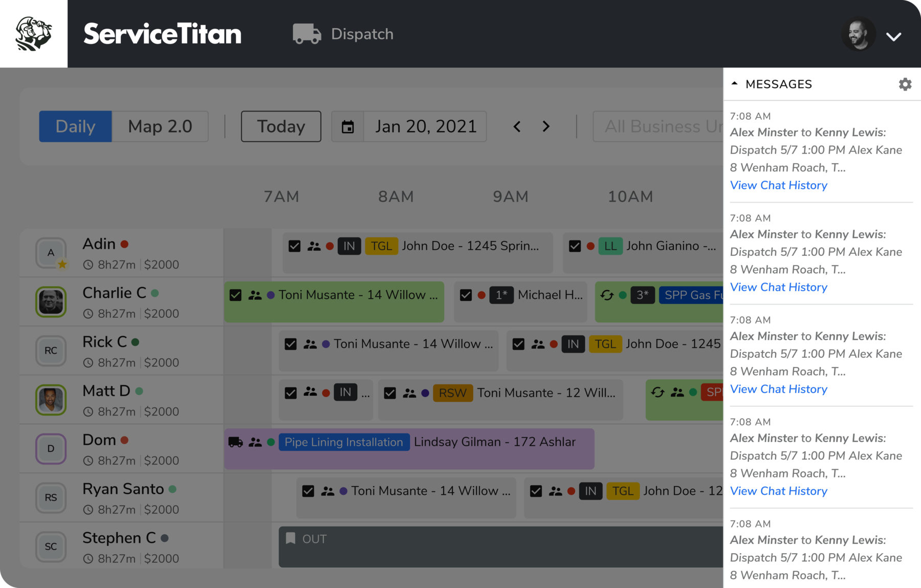Toggle checkbox on Charlie C's Toni Musante job
The height and width of the screenshot is (588, 921).
(x=235, y=295)
